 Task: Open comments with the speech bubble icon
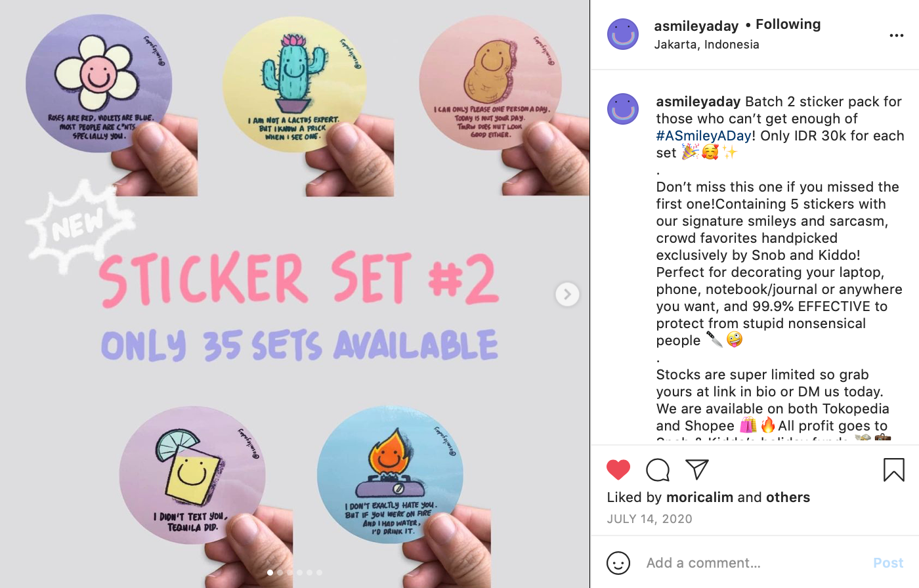pos(657,470)
